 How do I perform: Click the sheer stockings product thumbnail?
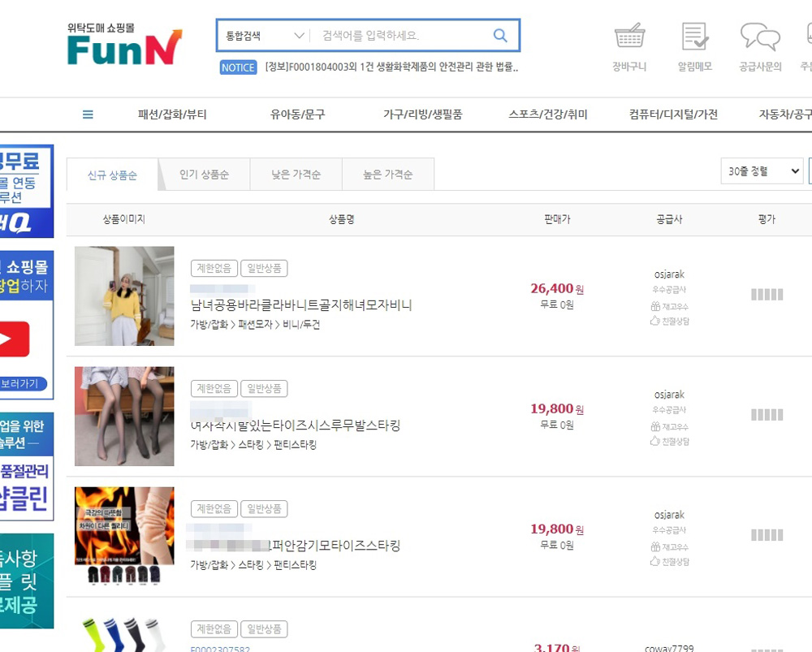[124, 417]
